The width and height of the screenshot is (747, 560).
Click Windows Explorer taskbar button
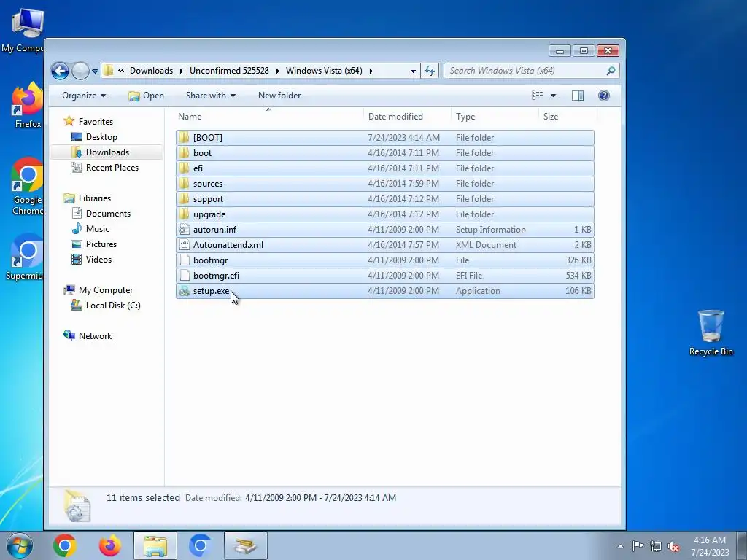pos(155,545)
